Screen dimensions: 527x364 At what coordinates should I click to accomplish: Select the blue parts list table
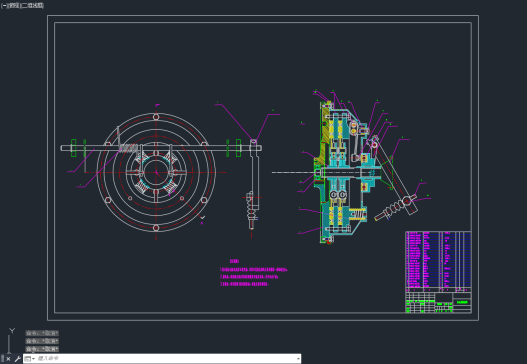[438, 259]
